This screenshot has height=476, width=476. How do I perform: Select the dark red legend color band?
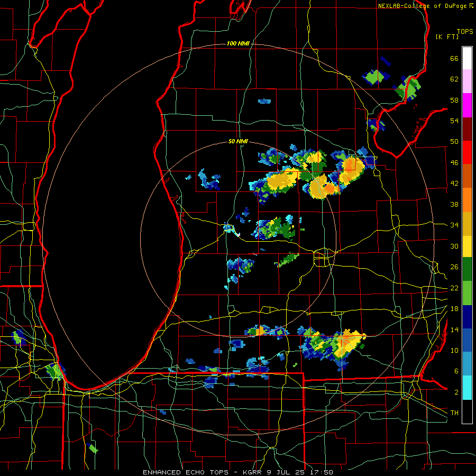(x=467, y=129)
